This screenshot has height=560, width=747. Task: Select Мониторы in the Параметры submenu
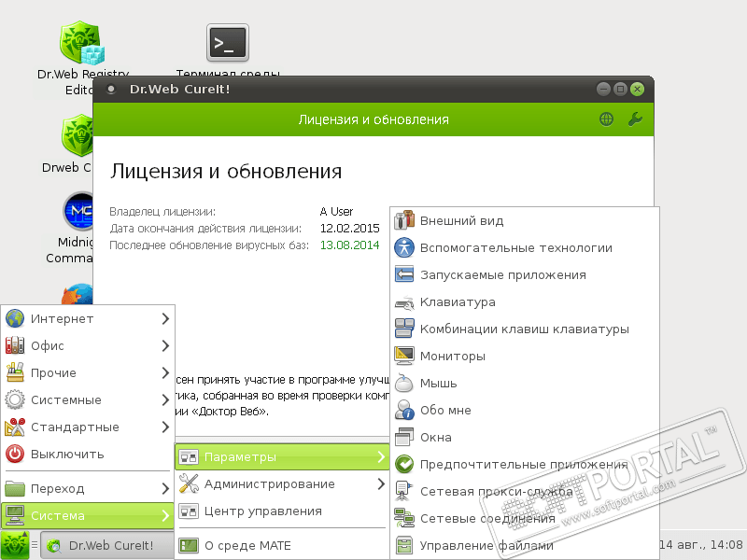coord(525,356)
